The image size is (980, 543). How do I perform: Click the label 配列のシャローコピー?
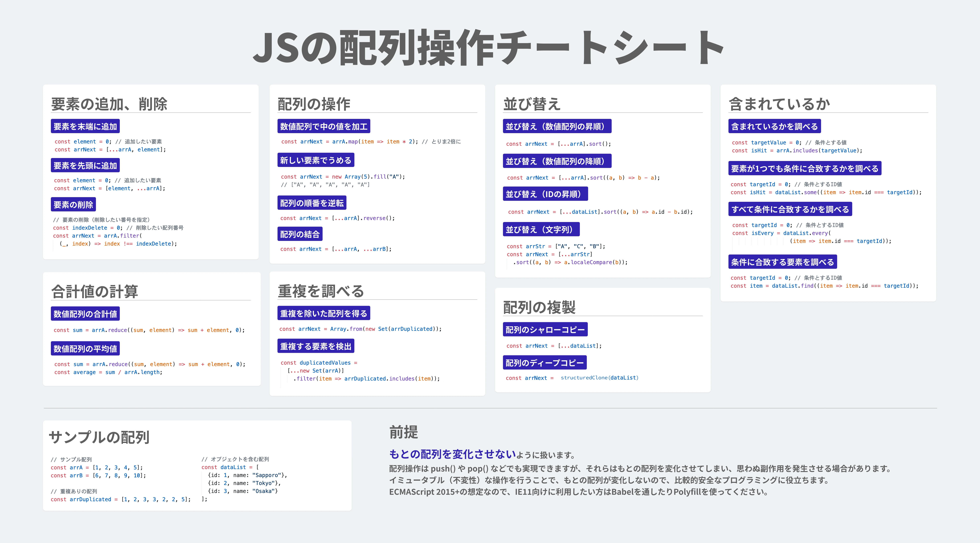pos(545,329)
